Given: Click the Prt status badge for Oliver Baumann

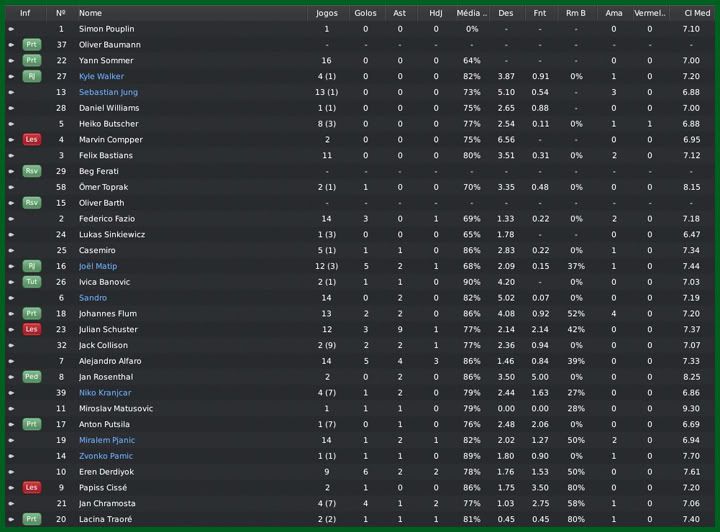Looking at the screenshot, I should click(x=31, y=45).
